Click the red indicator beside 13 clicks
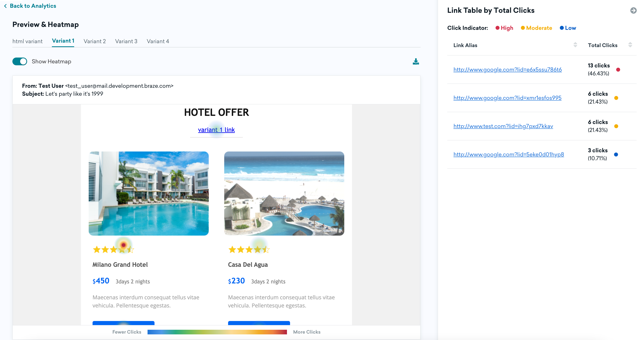 (x=618, y=70)
